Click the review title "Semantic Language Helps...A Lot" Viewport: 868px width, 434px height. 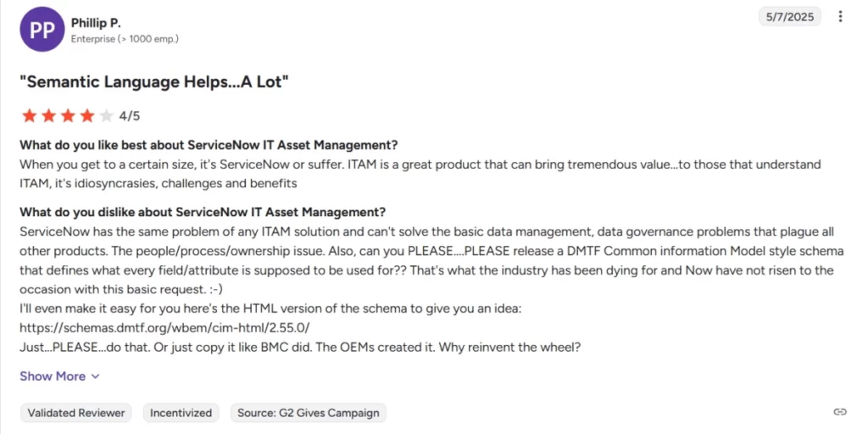[x=154, y=82]
